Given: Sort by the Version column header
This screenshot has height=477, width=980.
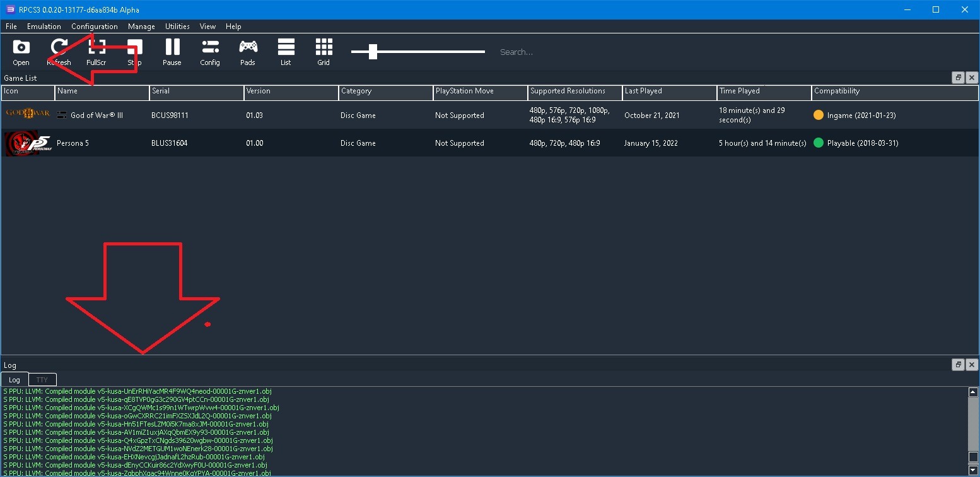Looking at the screenshot, I should 291,92.
